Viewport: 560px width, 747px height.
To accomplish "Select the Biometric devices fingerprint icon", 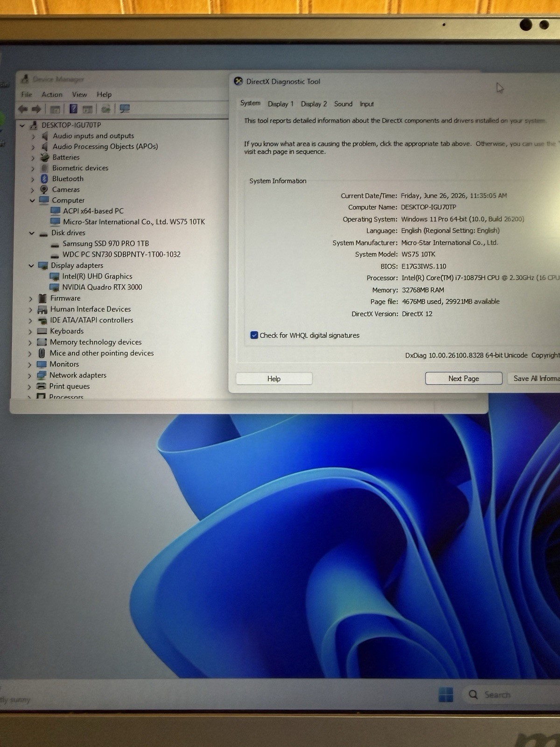I will [x=44, y=168].
